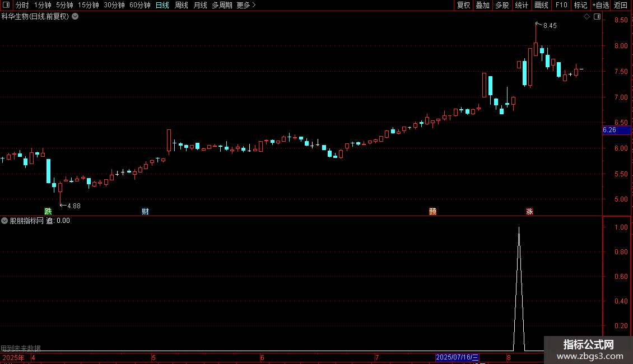This screenshot has height=364, width=633.
Task: Expand the dropdown beside 科华生物 title
Action: coord(75,17)
